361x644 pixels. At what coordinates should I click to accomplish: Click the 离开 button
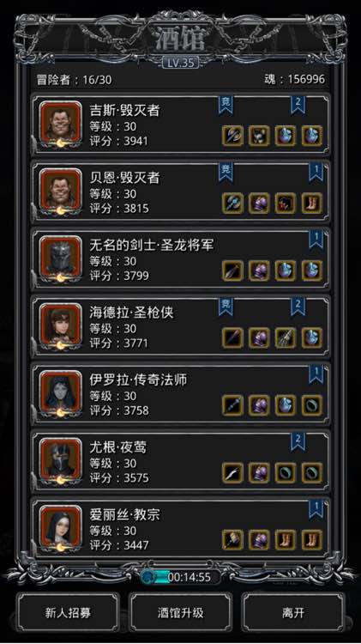293,613
